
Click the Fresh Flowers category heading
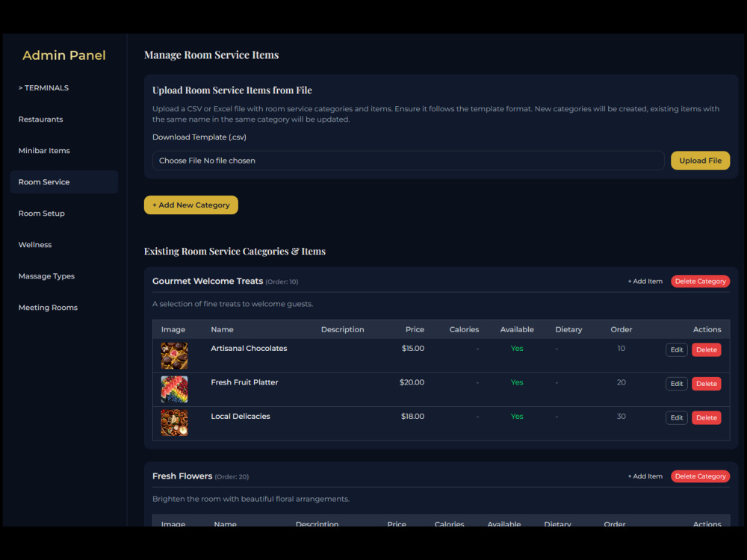coord(182,476)
